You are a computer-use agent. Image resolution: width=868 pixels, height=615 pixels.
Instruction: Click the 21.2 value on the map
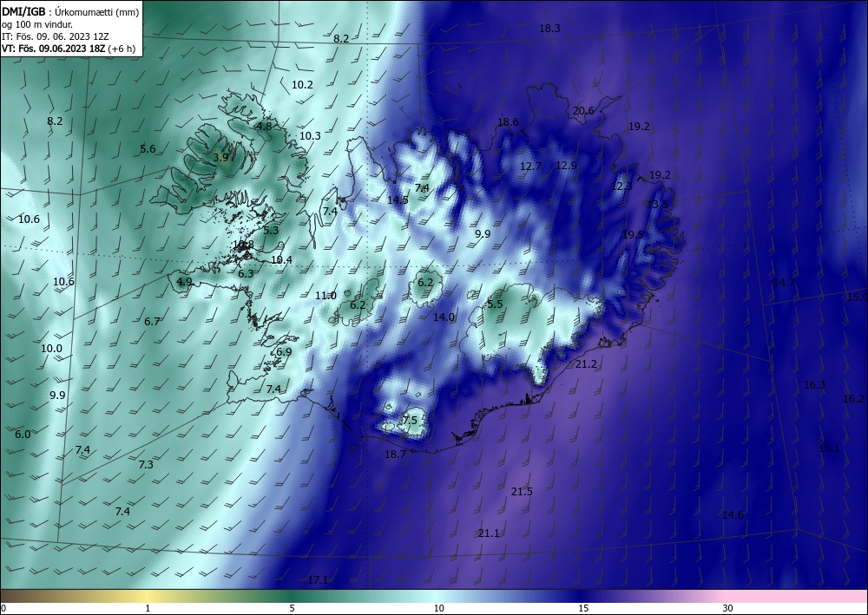(586, 364)
